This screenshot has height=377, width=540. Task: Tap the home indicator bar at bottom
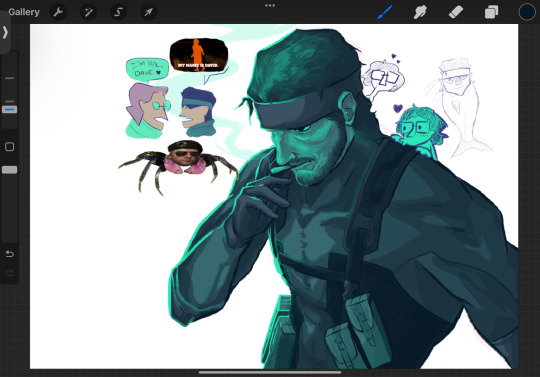click(270, 372)
